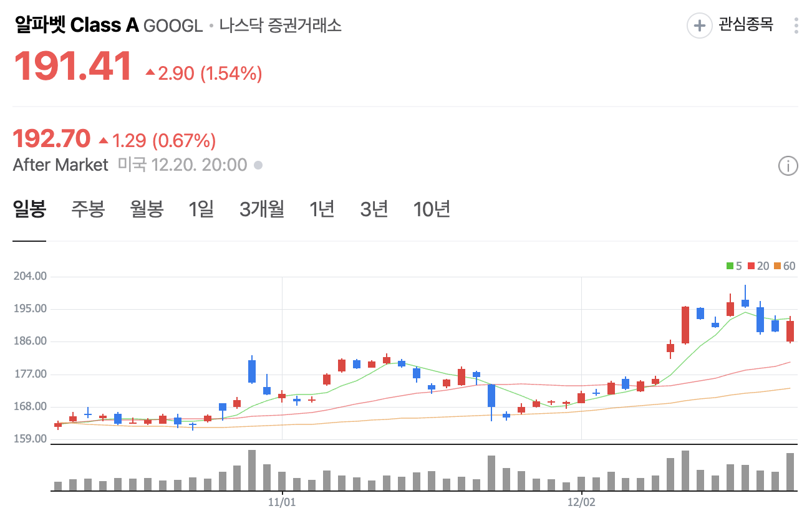Open the vertical three-dot more menu
Image resolution: width=812 pixels, height=516 pixels.
pyautogui.click(x=796, y=26)
